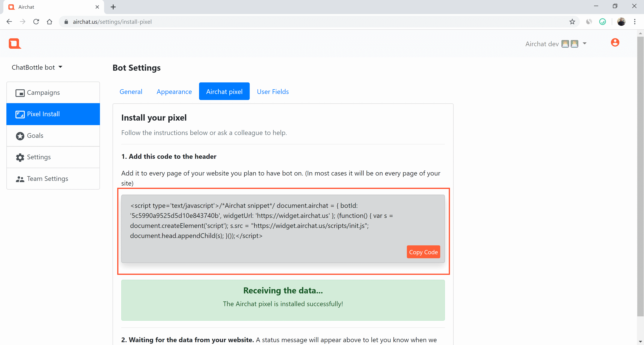Image resolution: width=644 pixels, height=345 pixels.
Task: Select the Airchat browser tab
Action: [x=53, y=7]
